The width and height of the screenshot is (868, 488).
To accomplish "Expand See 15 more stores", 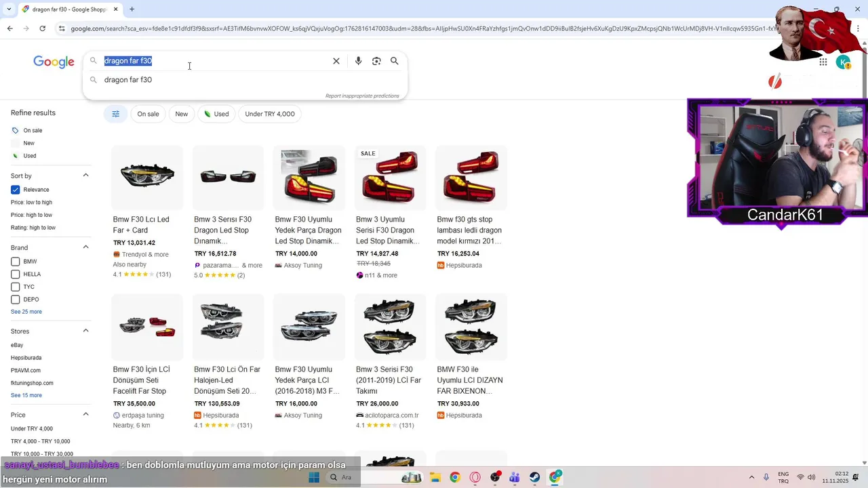I will (x=26, y=395).
